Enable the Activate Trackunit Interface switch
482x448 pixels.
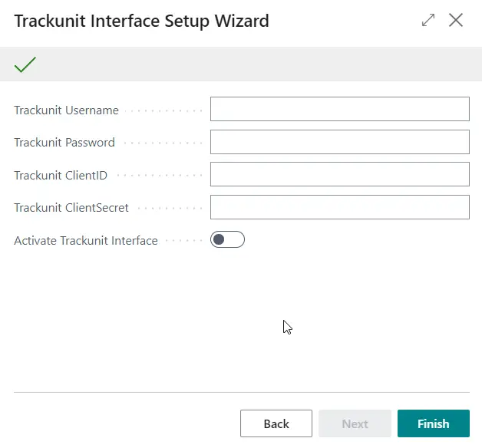click(227, 240)
